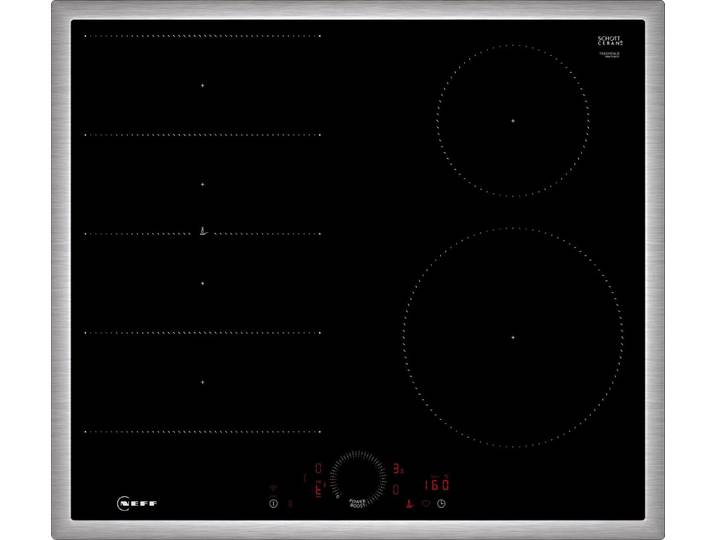Tap the red extractor hood control symbol
Viewport: 716px width, 540px height.
[409, 503]
